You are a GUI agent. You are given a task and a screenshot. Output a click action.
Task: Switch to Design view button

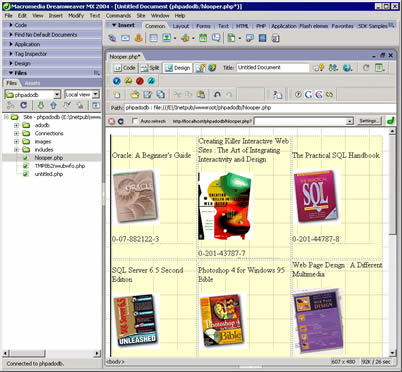[x=178, y=68]
